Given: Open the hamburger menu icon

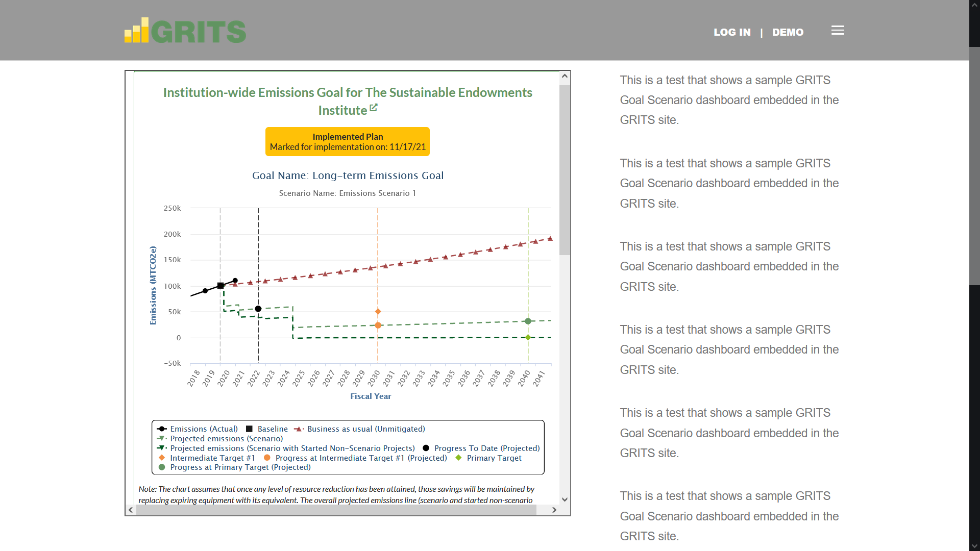Looking at the screenshot, I should (x=838, y=31).
